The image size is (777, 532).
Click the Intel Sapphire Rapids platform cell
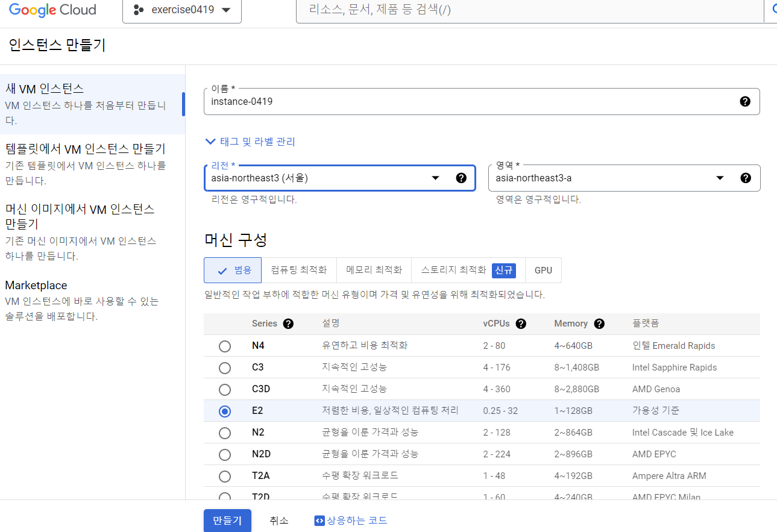pos(675,368)
